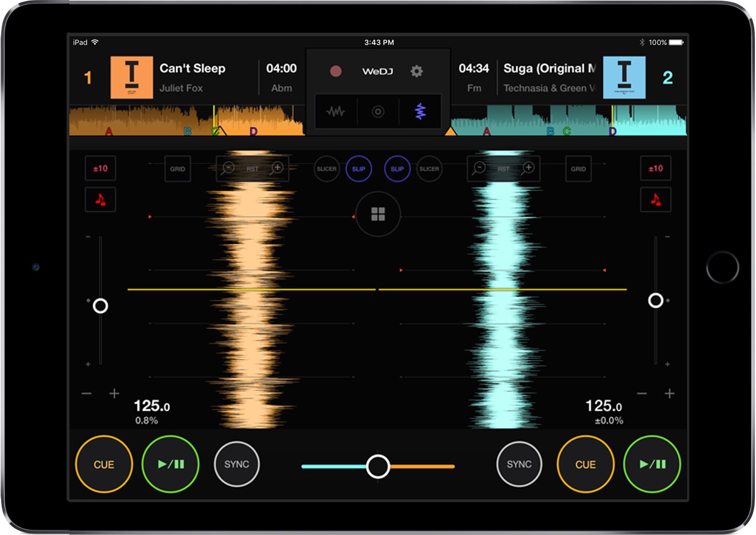Switch to the jog wheel view icon
Viewport: 756px width, 535px height.
click(378, 112)
